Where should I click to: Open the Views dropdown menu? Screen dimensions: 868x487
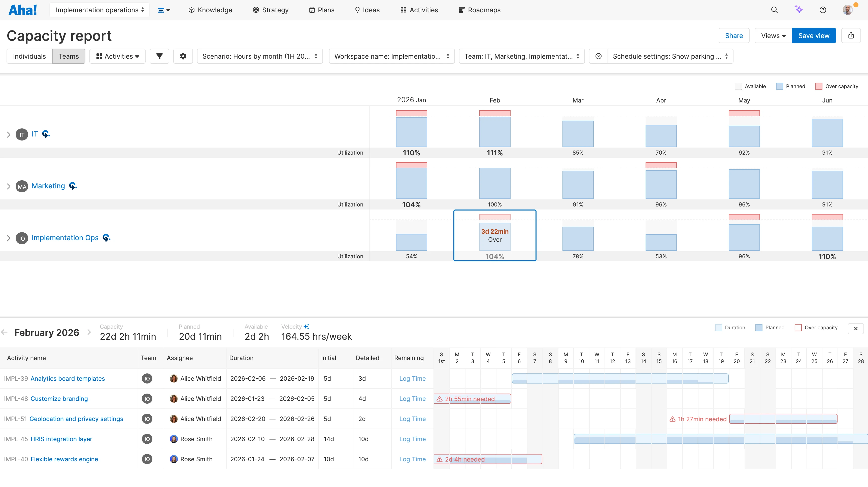tap(773, 36)
